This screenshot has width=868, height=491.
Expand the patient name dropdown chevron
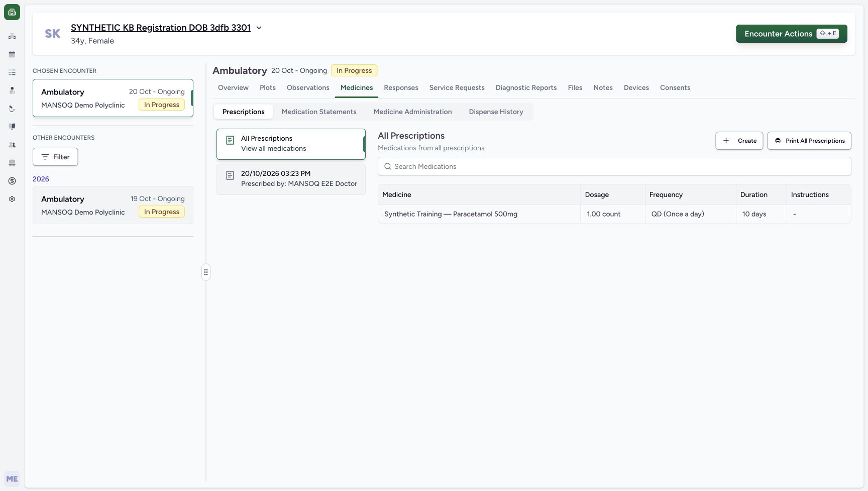point(259,28)
